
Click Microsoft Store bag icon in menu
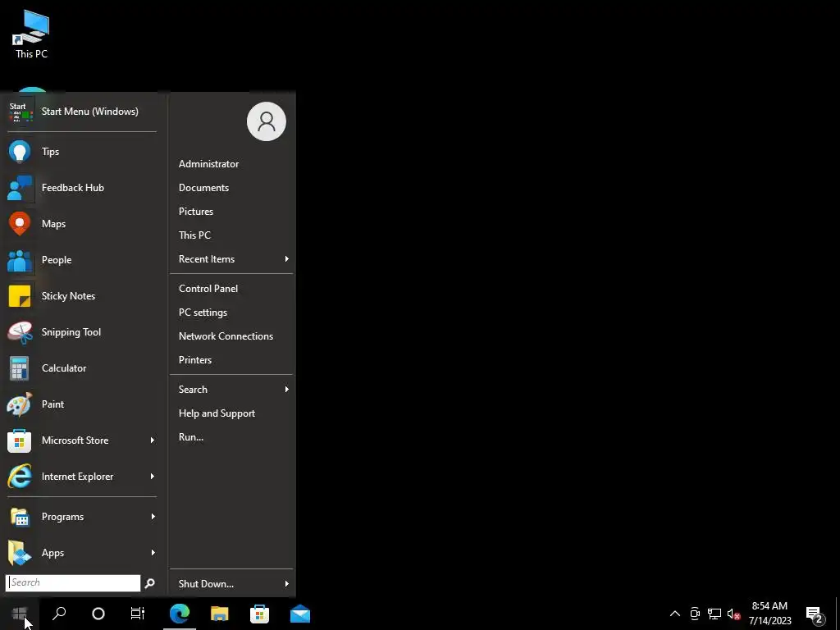pyautogui.click(x=20, y=441)
